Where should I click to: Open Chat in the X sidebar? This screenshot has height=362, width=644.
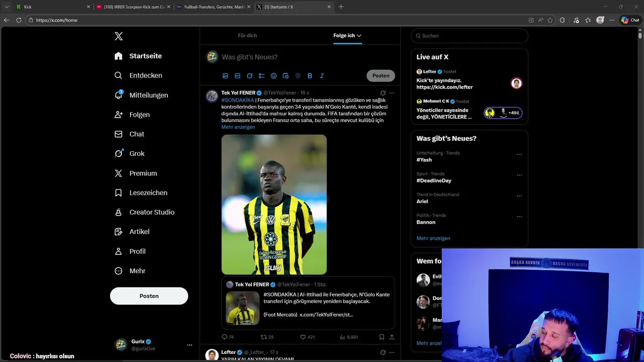pos(129,134)
